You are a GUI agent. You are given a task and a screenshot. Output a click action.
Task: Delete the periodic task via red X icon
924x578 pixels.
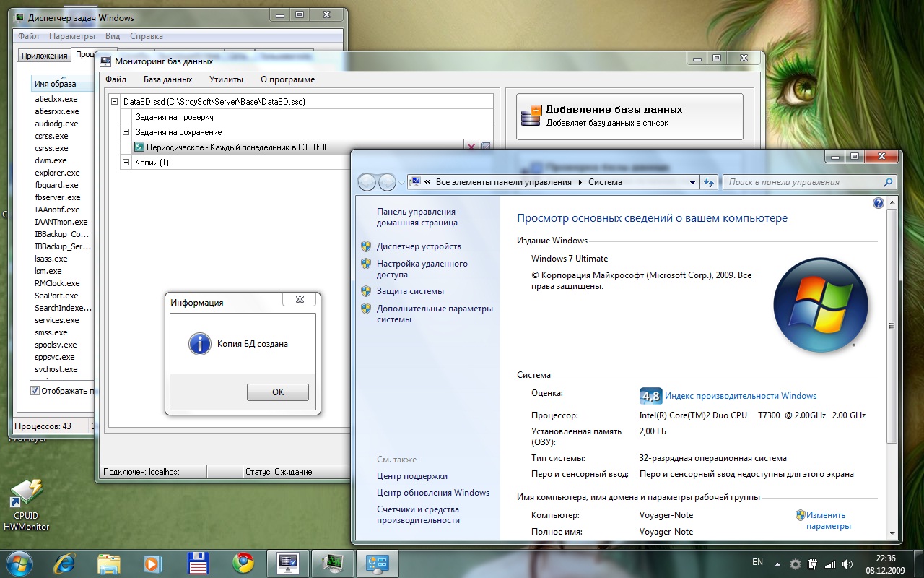[472, 147]
